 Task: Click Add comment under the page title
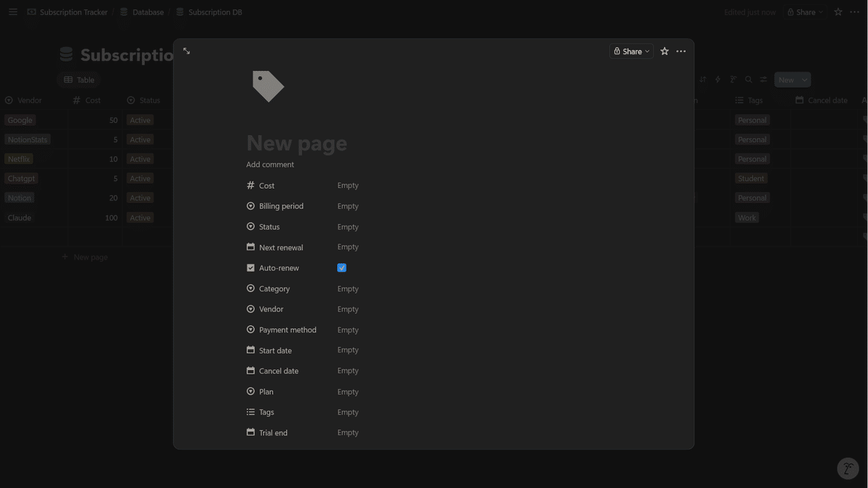[270, 165]
